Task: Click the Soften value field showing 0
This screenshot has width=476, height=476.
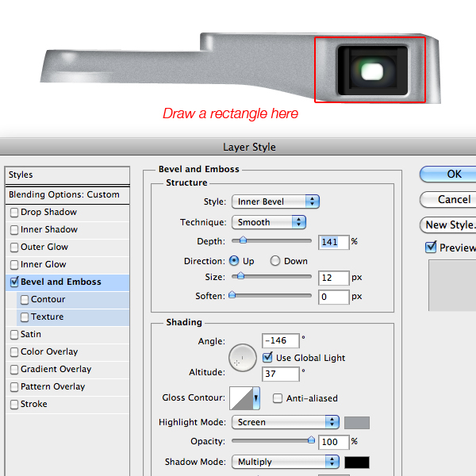Action: (334, 297)
